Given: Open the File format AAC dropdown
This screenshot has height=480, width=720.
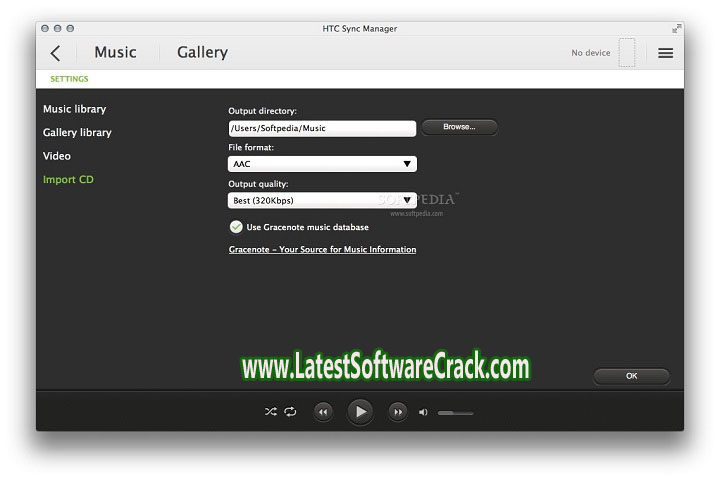Looking at the screenshot, I should coord(322,164).
